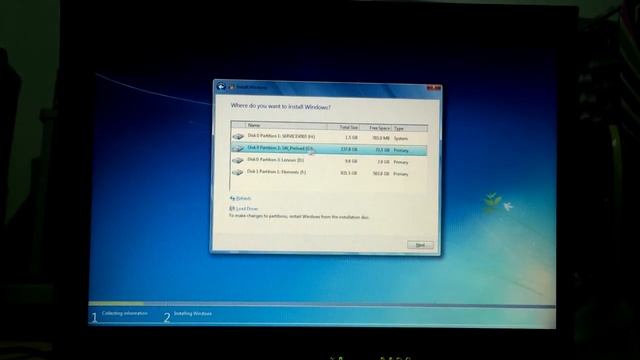640x360 pixels.
Task: Select Disk 0 Partition 3 Lenovo row
Action: coord(329,161)
